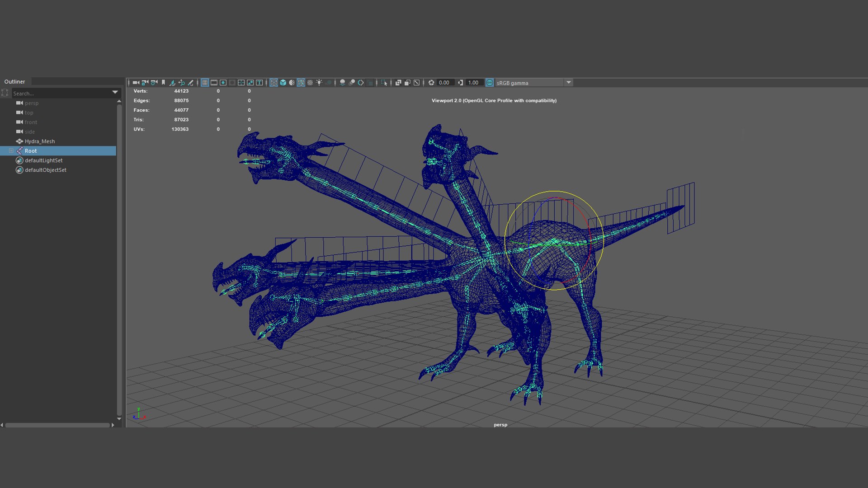Switch to the Outliner tab

pos(14,82)
